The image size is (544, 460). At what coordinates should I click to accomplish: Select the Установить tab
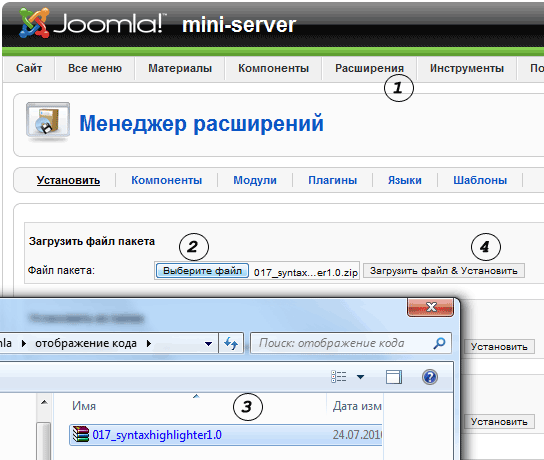pyautogui.click(x=68, y=180)
